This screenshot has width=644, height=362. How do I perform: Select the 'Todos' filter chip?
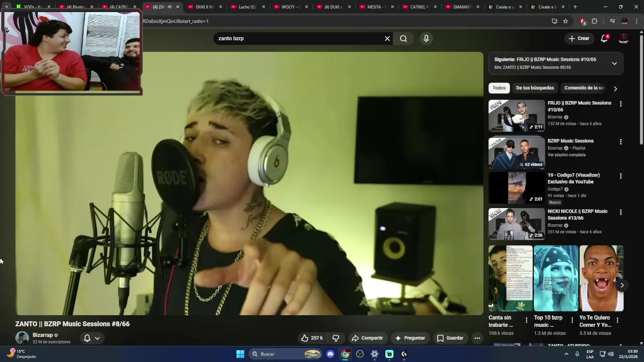tap(499, 88)
